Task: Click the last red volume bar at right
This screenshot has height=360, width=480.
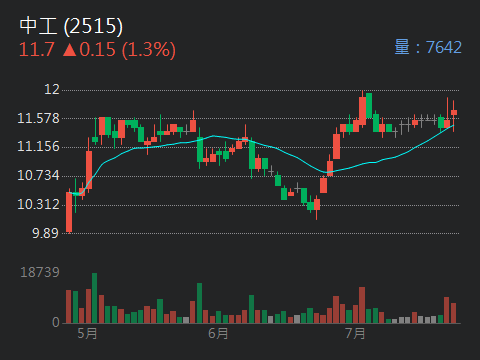Action: [454, 313]
